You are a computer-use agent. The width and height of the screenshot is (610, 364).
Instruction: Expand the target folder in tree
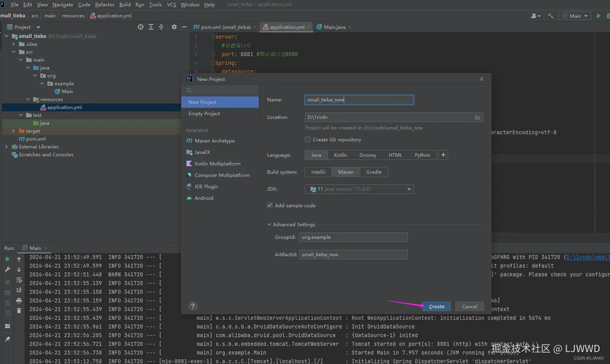coord(14,131)
